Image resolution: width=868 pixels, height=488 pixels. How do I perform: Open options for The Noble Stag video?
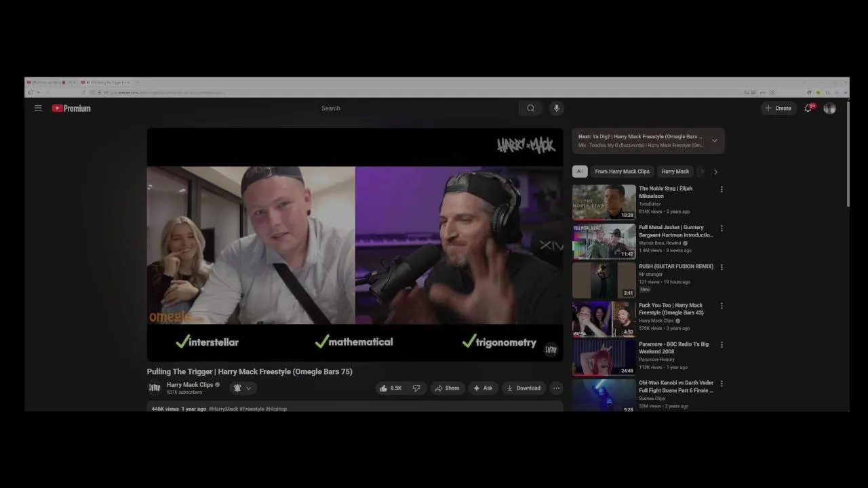722,189
